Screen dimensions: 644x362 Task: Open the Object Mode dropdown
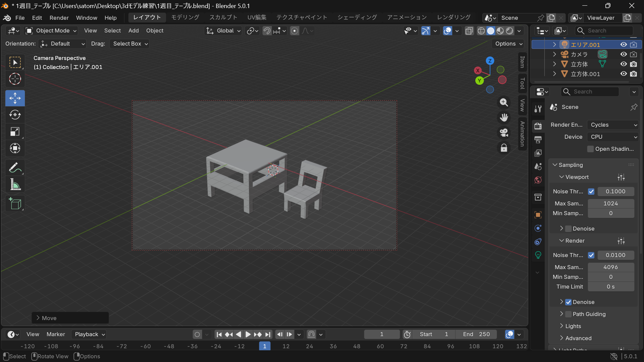(x=52, y=31)
